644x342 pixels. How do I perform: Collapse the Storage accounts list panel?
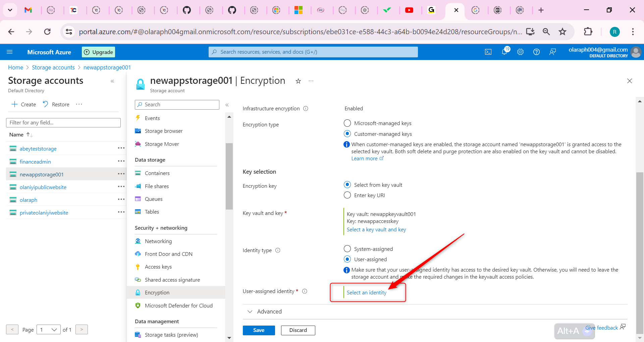pos(112,81)
